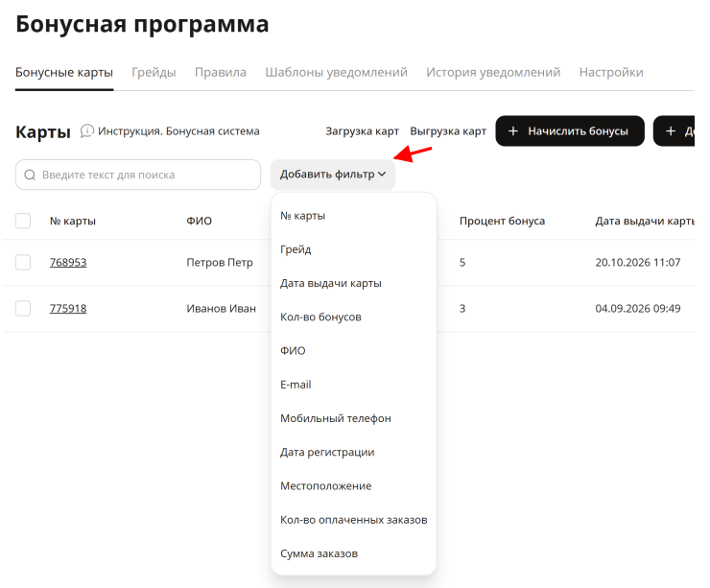This screenshot has width=710, height=588.
Task: Click the ФИО column header
Action: pyautogui.click(x=200, y=221)
